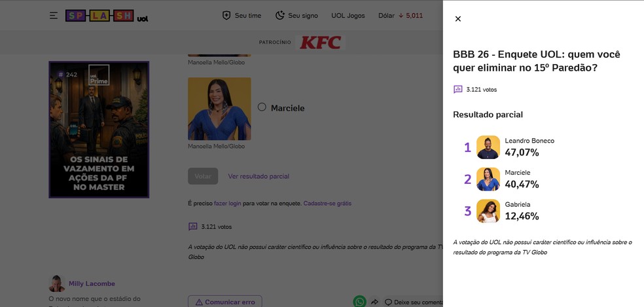Click the KFC sponsor logo
644x307 pixels.
[x=320, y=43]
